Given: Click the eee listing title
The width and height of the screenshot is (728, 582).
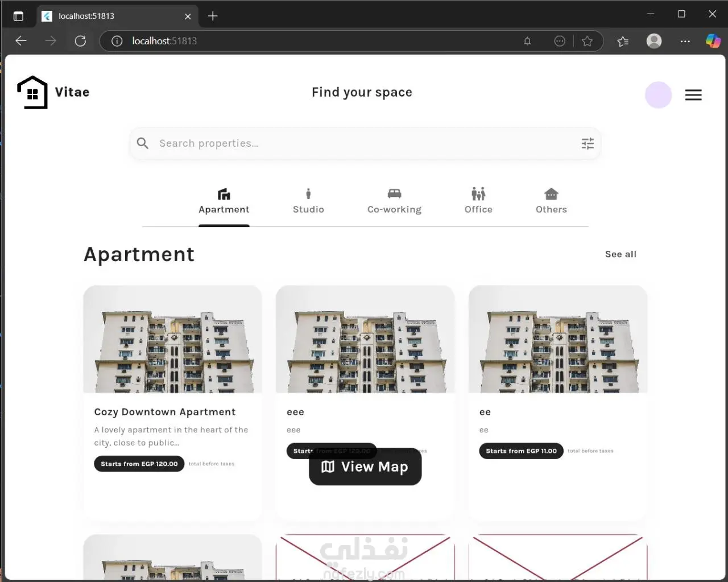Looking at the screenshot, I should 295,412.
